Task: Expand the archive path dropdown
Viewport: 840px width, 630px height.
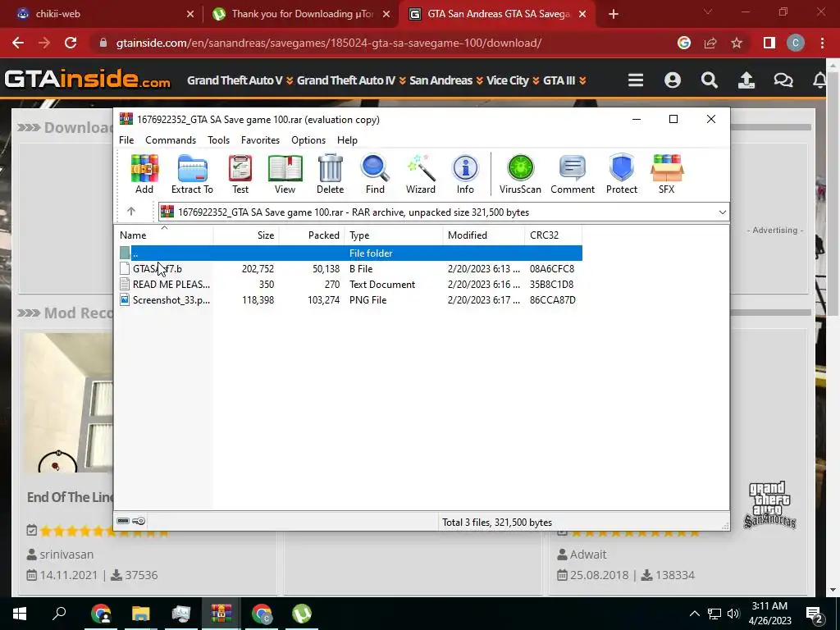Action: pos(722,212)
